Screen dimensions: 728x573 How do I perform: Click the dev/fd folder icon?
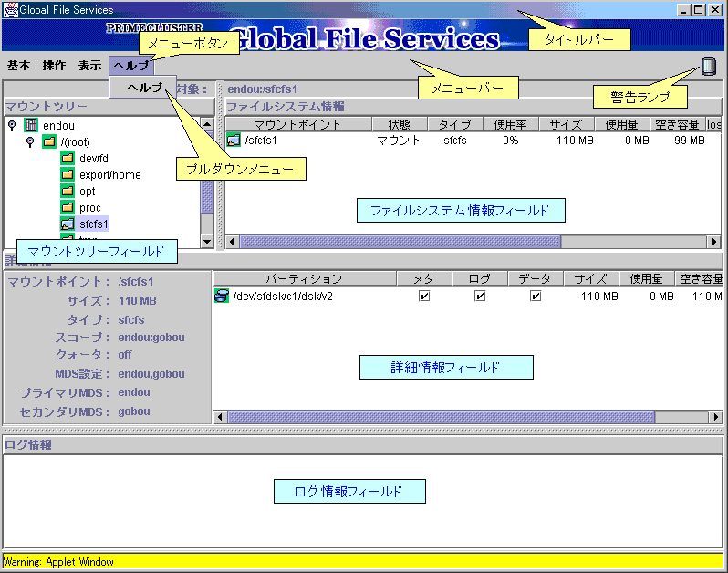[68, 158]
